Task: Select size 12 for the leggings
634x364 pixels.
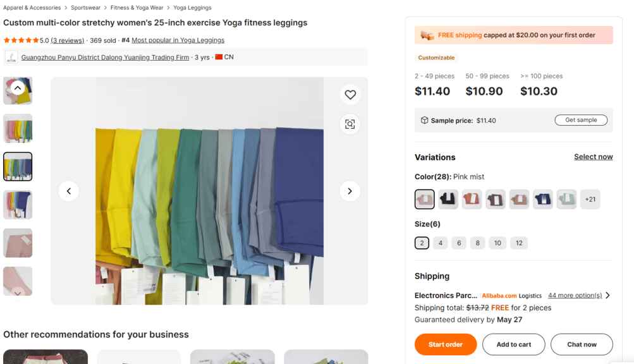Action: (519, 243)
